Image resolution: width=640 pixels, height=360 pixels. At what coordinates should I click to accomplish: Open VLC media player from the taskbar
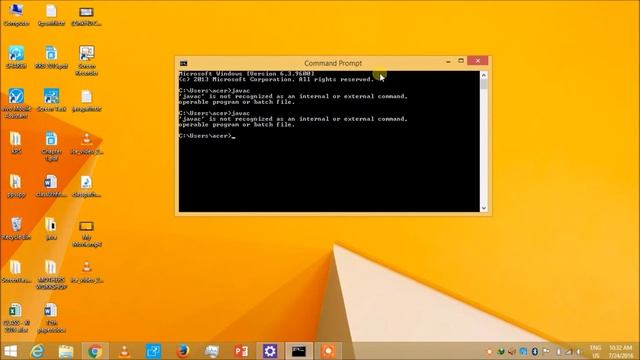[124, 351]
